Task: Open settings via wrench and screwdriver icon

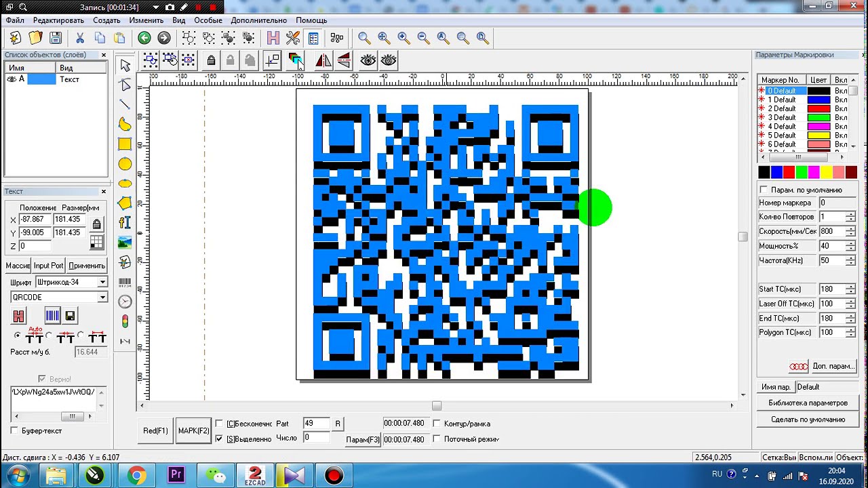Action: (293, 38)
